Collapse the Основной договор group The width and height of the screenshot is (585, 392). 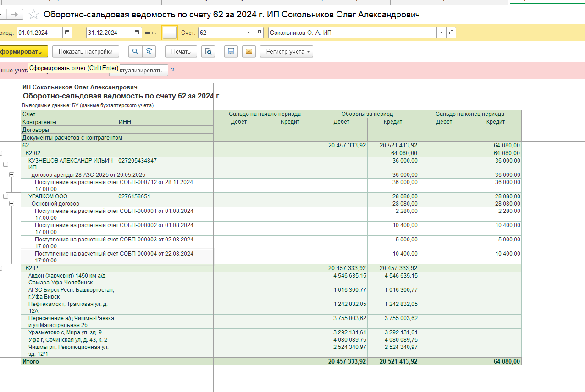point(11,204)
